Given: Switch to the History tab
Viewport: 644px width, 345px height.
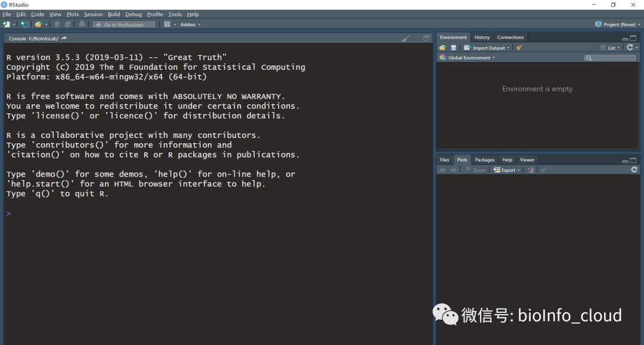Looking at the screenshot, I should [x=482, y=38].
